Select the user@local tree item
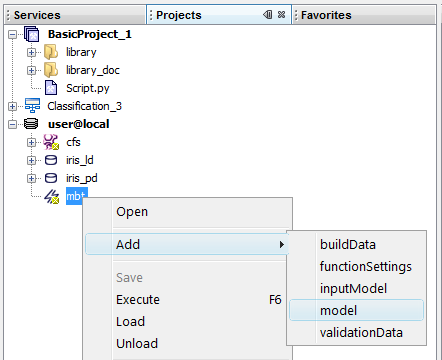The image size is (442, 360). pyautogui.click(x=79, y=124)
